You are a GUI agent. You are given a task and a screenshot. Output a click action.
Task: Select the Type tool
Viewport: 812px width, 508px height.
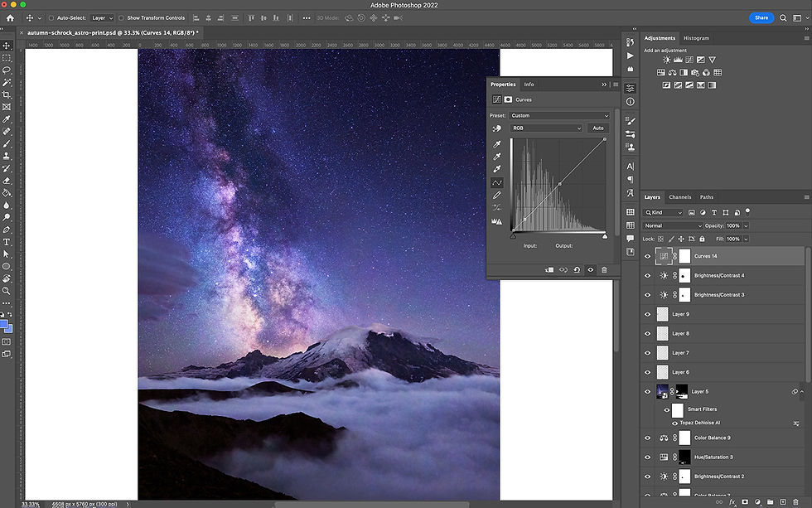[x=7, y=242]
